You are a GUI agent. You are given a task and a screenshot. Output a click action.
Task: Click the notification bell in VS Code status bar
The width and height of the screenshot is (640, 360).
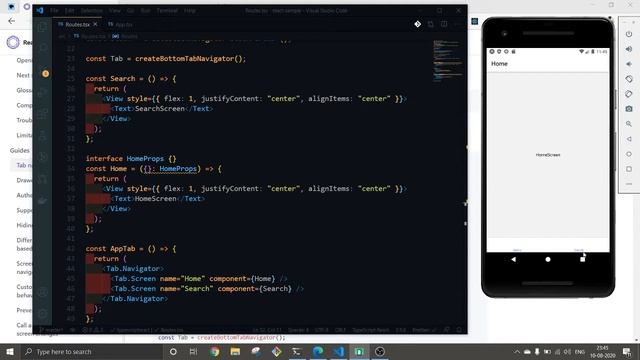[x=460, y=329]
